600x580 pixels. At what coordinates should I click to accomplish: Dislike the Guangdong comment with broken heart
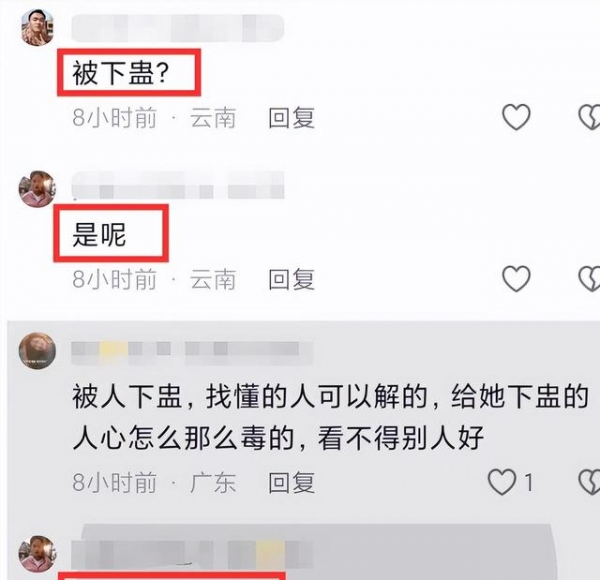(589, 482)
